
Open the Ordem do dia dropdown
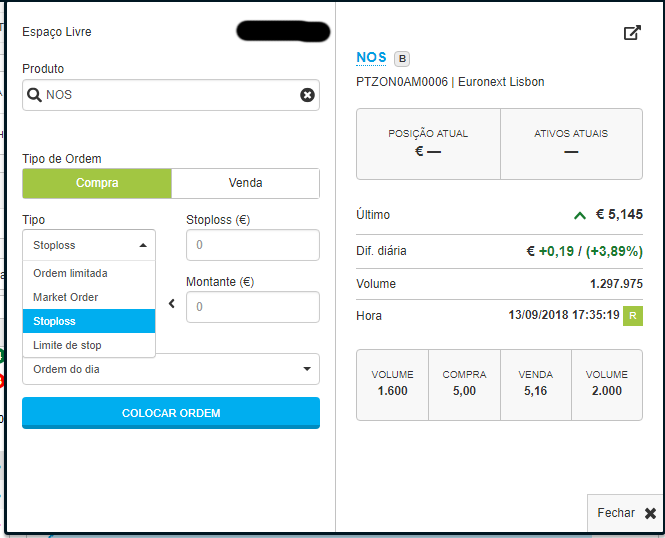[171, 369]
